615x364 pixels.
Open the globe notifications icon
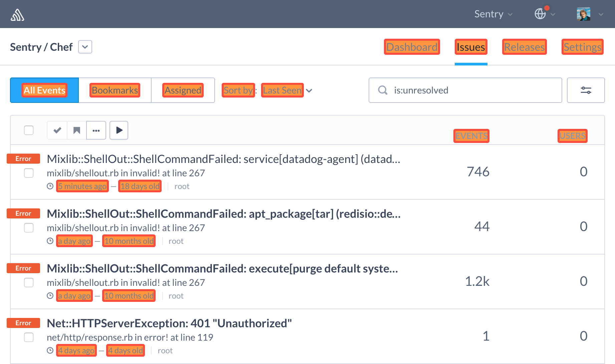[x=540, y=14]
